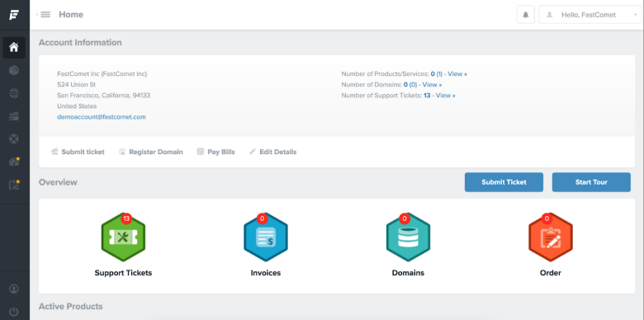Image resolution: width=644 pixels, height=320 pixels.
Task: Open the notifications bell
Action: coord(526,15)
